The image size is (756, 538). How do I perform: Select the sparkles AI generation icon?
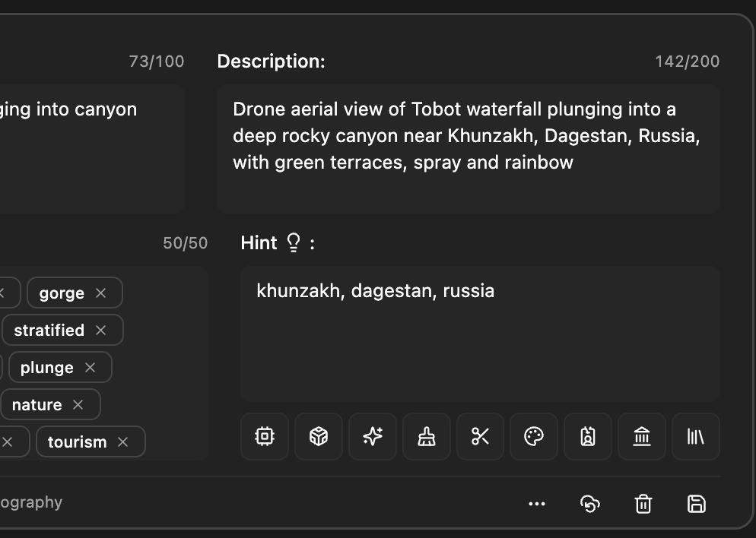(373, 436)
